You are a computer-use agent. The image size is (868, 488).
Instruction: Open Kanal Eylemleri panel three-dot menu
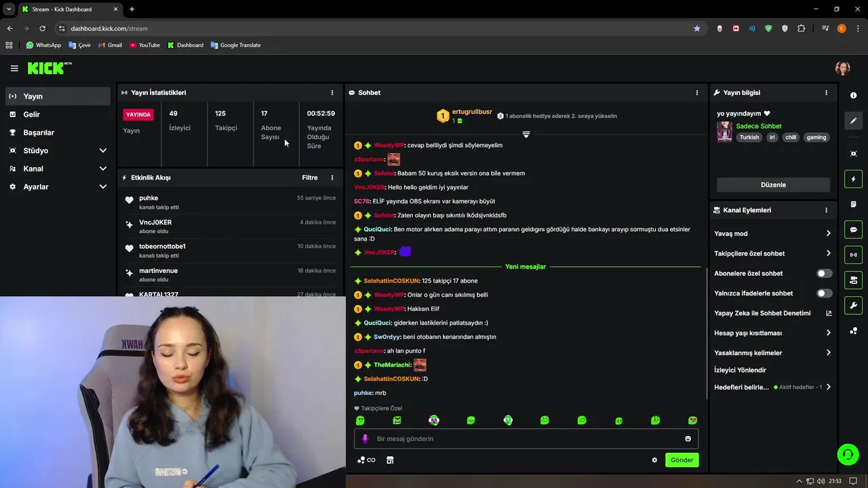826,210
